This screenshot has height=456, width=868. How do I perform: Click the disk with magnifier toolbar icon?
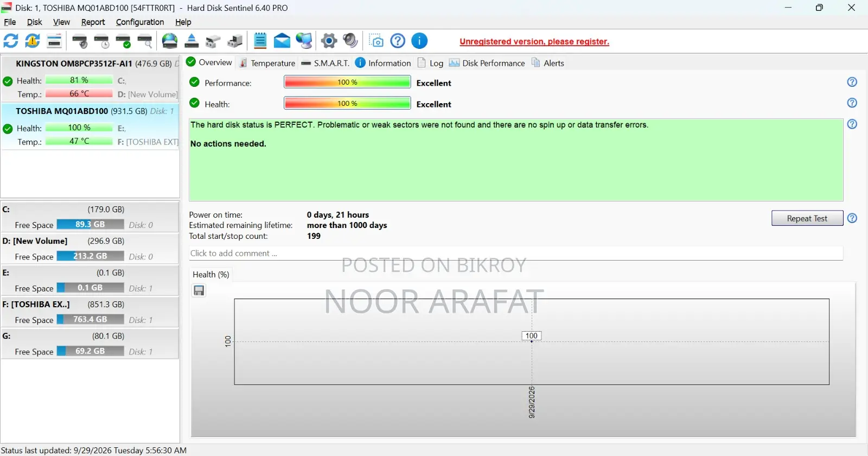[x=145, y=41]
